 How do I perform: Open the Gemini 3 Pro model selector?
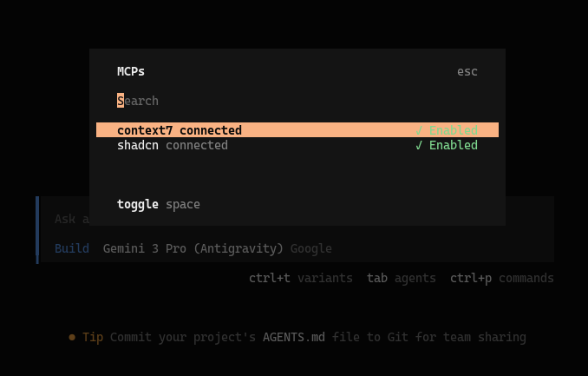[x=193, y=248]
